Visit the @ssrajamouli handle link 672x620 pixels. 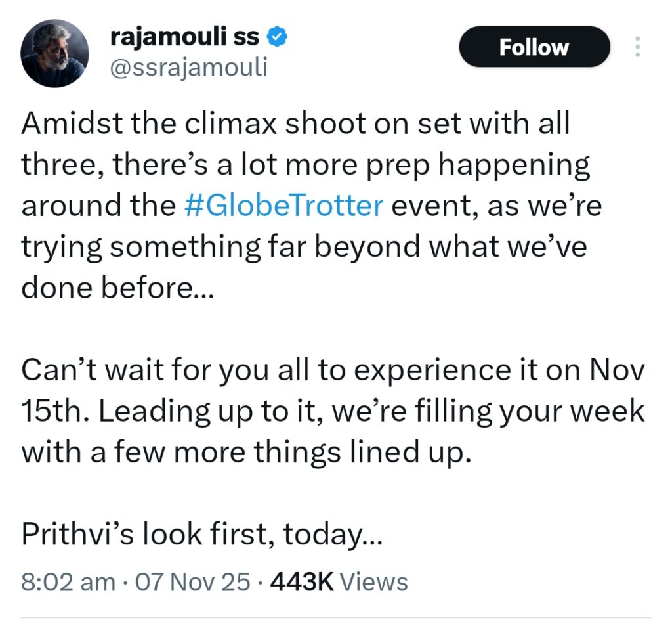click(x=188, y=67)
